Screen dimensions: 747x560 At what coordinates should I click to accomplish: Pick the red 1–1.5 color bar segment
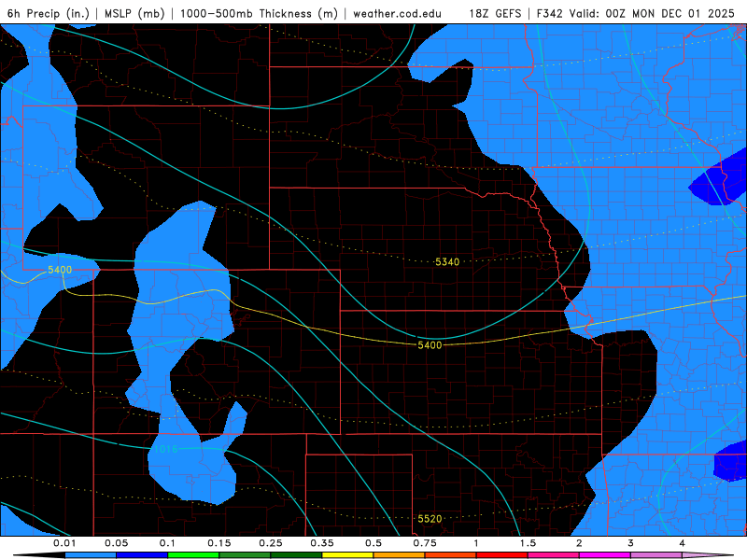coord(502,555)
